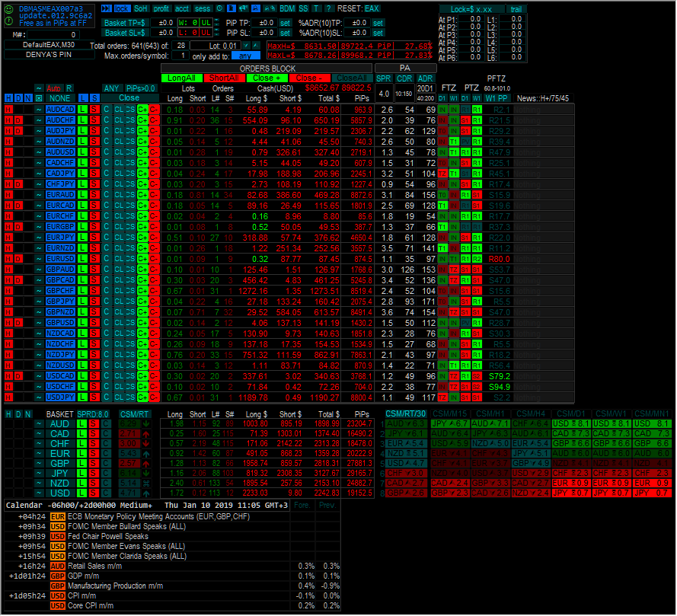This screenshot has width=677, height=616.
Task: Toggle the red D flag on USDCAD row
Action: pyautogui.click(x=18, y=376)
